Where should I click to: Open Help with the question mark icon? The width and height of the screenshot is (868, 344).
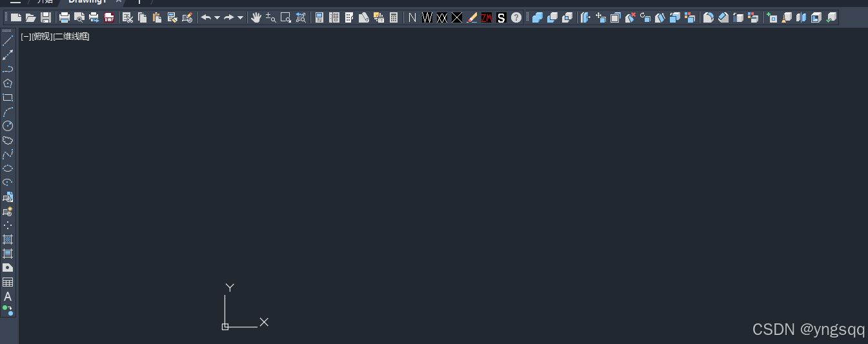tap(516, 17)
